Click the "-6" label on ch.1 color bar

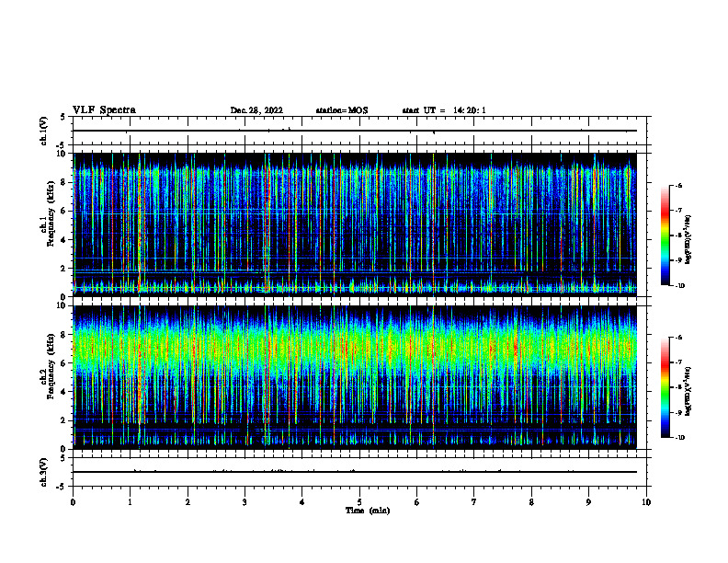(678, 186)
